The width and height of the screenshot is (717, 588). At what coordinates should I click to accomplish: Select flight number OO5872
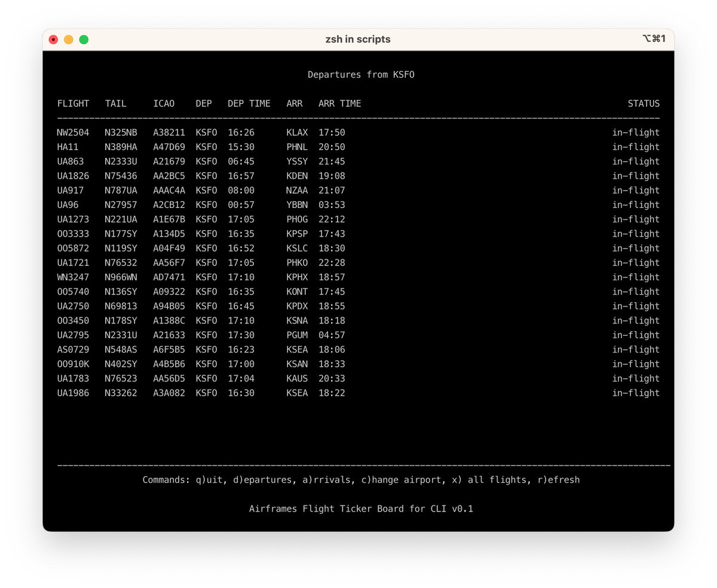click(x=73, y=248)
